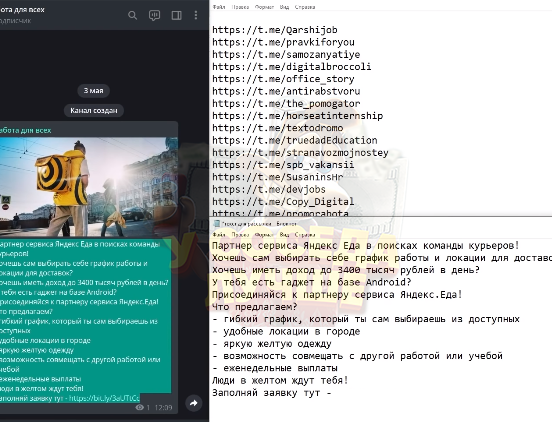This screenshot has height=422, width=552.
Task: Click the line https://t.me/pravkiforyou
Action: 283,42
